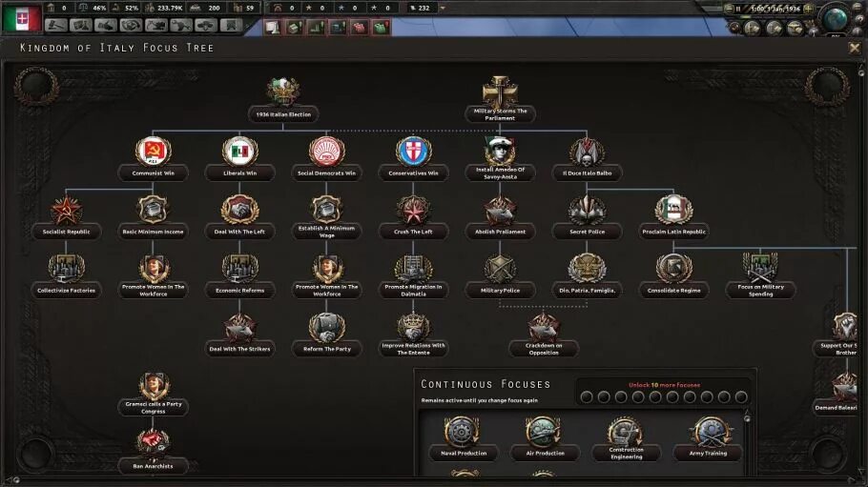Pick the Conservatives Win focus
Viewport: 868px width, 487px height.
[413, 158]
